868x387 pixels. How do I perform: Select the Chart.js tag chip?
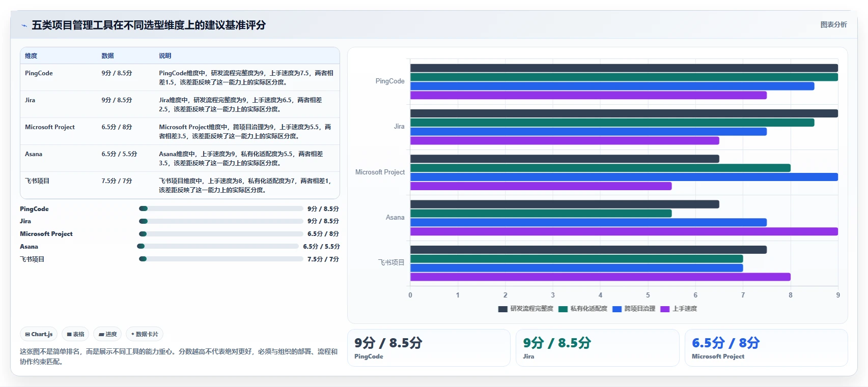(x=39, y=334)
